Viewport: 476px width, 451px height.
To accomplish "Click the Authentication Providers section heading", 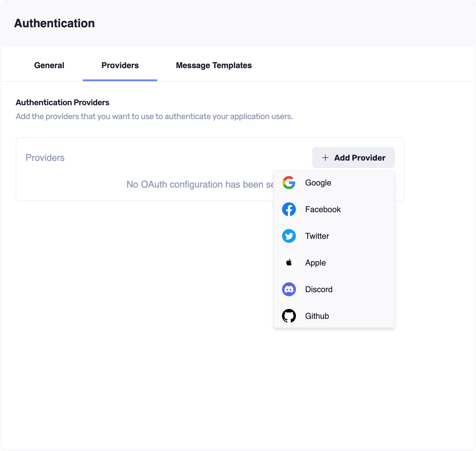I will pos(63,103).
